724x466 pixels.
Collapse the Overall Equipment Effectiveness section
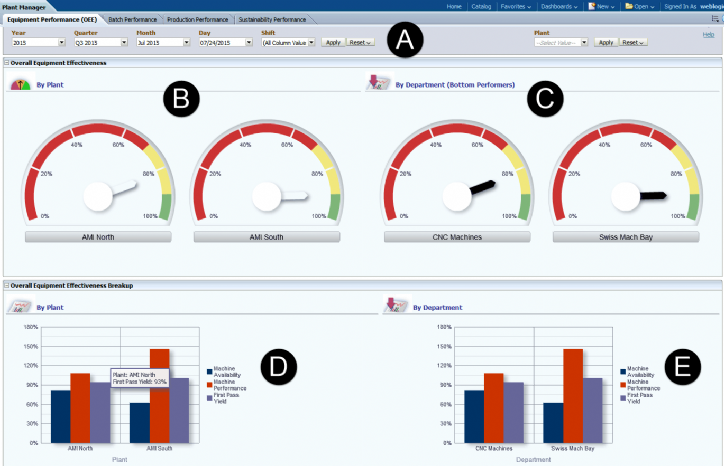click(5, 63)
